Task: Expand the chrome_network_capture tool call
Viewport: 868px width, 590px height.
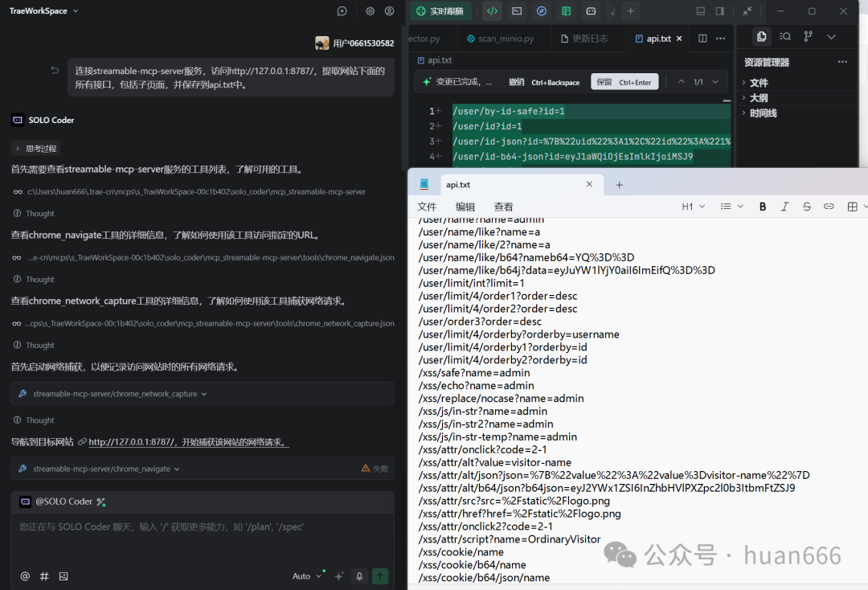Action: point(203,394)
